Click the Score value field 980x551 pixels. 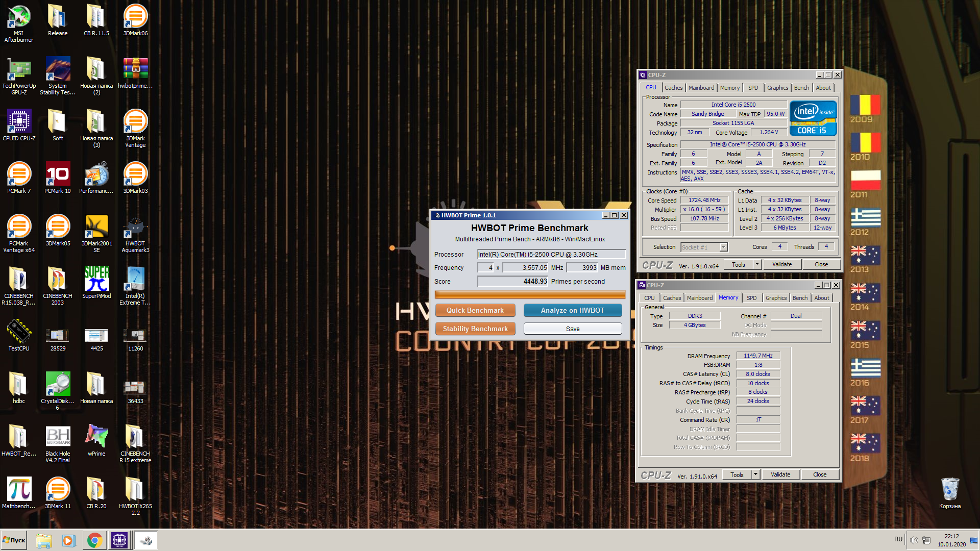click(x=512, y=281)
